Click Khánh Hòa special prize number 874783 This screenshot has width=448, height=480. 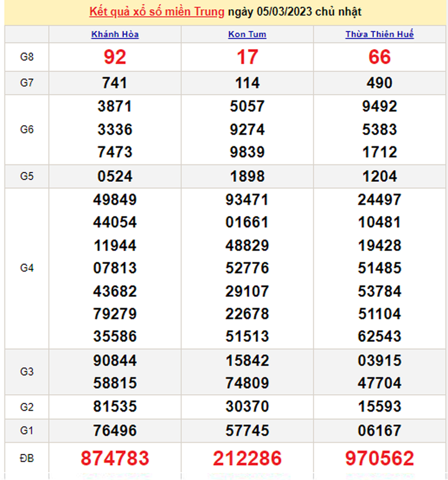(x=115, y=459)
